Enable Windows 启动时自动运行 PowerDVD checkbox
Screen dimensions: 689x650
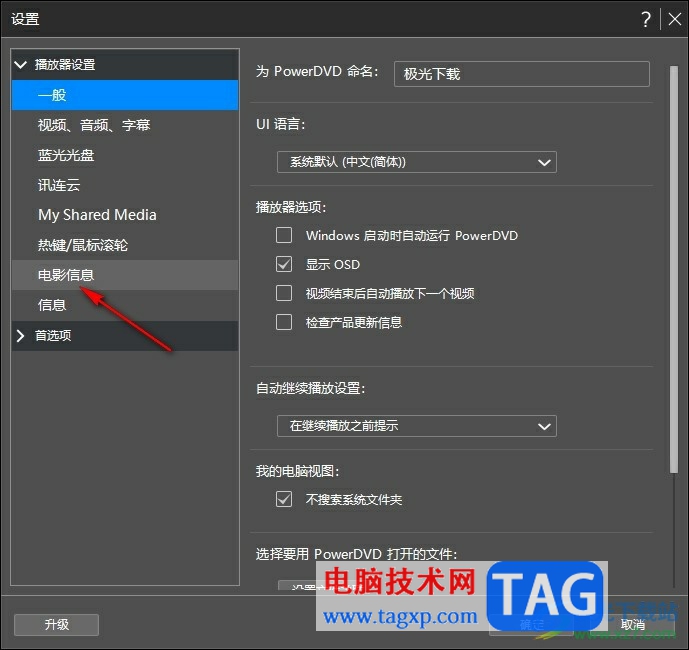284,235
